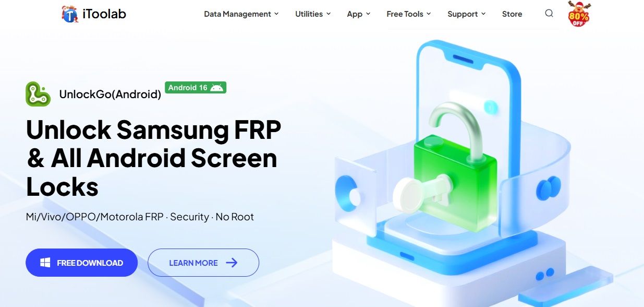Open the Store menu item

(x=512, y=14)
